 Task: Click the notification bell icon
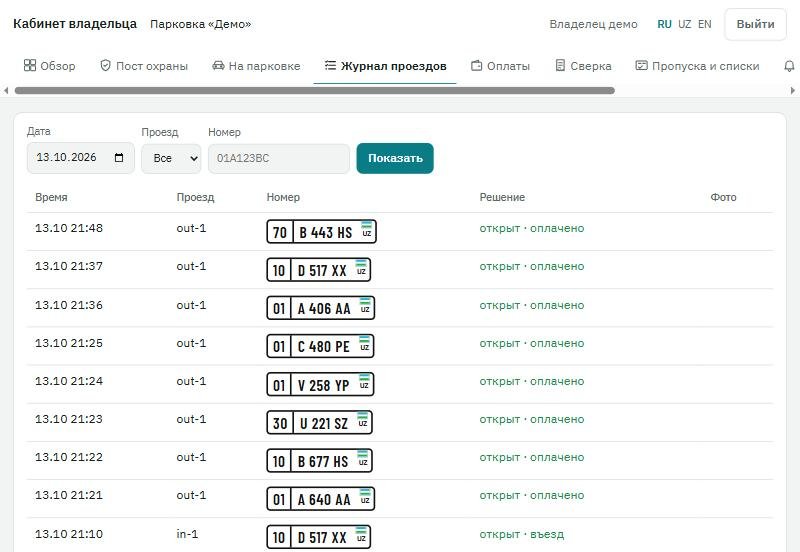789,66
